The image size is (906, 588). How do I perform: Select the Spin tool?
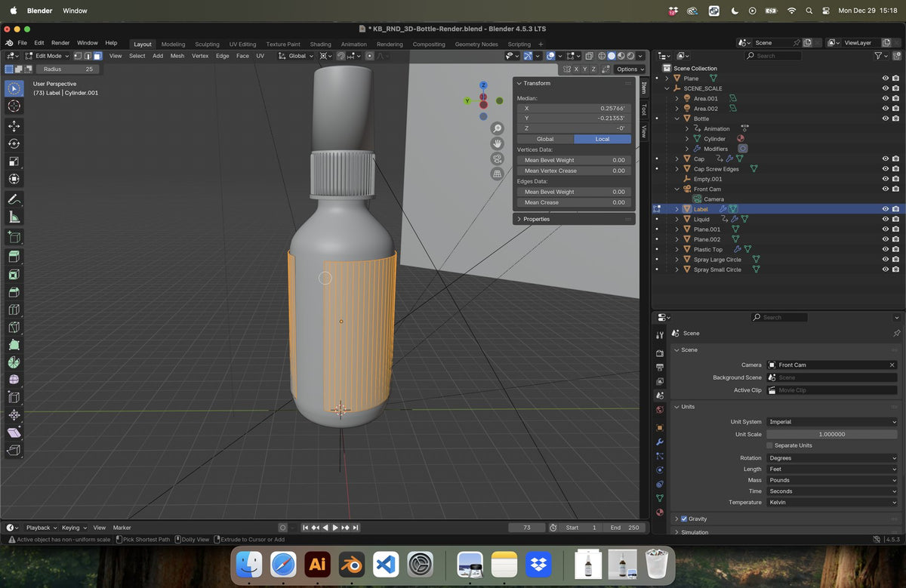tap(14, 362)
